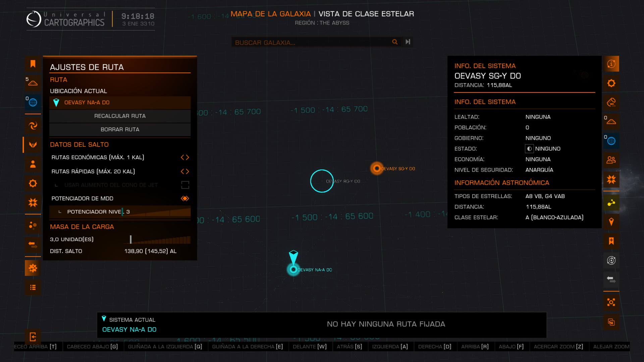
Task: Select the OEVASY NA-A DO star marker
Action: (x=293, y=269)
